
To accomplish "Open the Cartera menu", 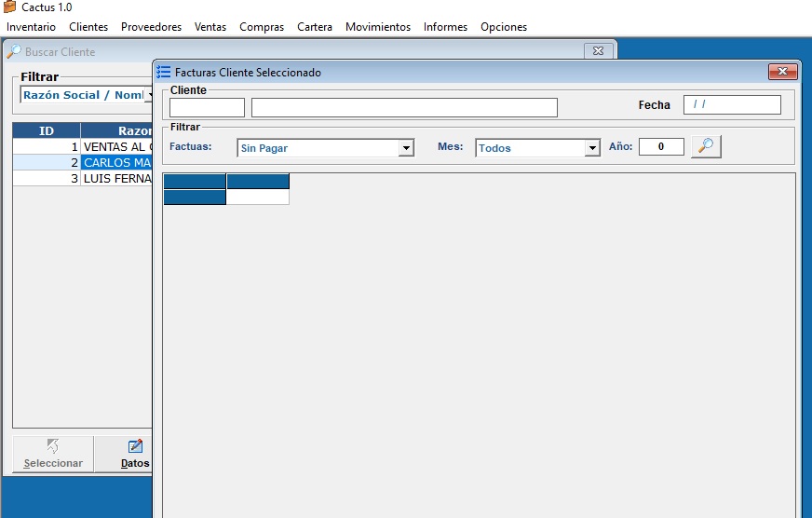I will (315, 27).
